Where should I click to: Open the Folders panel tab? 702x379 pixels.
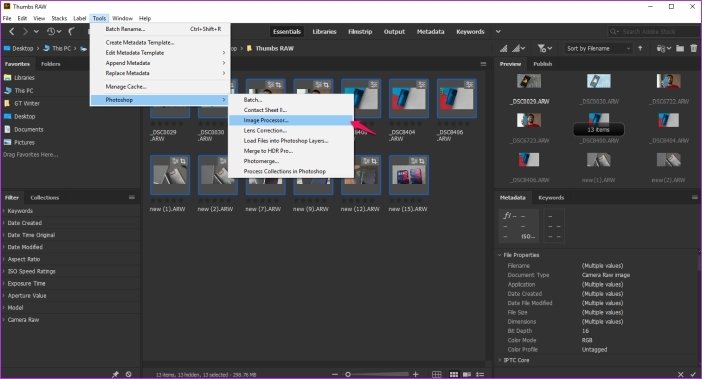[51, 64]
